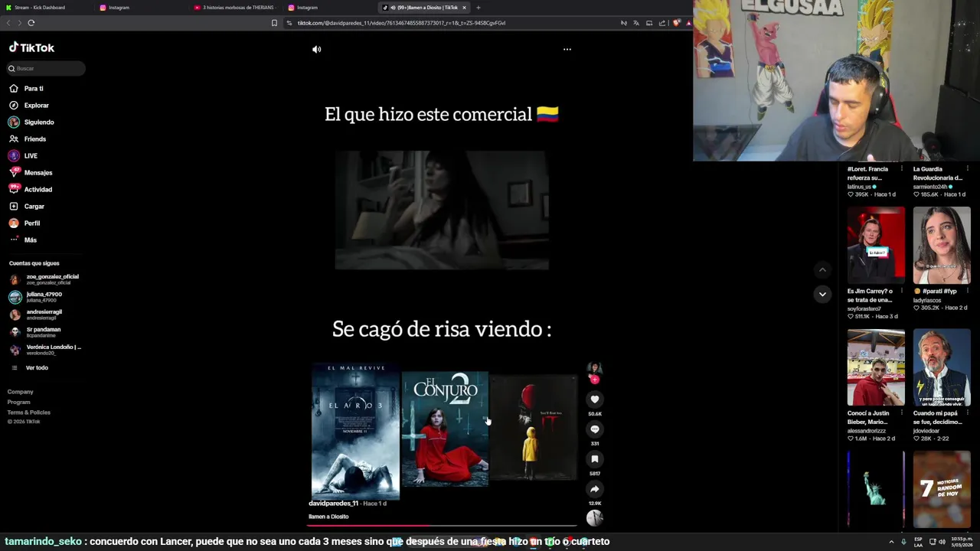The width and height of the screenshot is (980, 551).
Task: Save the video with bookmark icon
Action: coord(595,458)
